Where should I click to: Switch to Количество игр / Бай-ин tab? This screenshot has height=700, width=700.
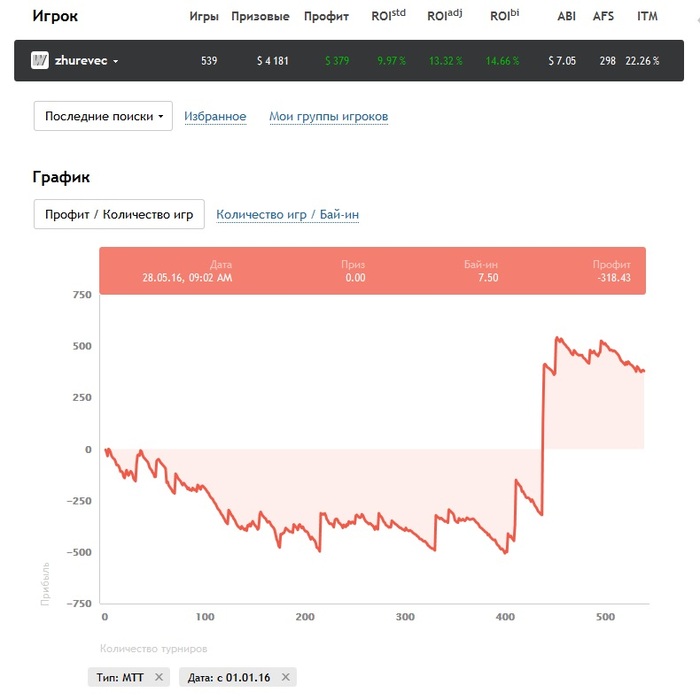pos(288,214)
